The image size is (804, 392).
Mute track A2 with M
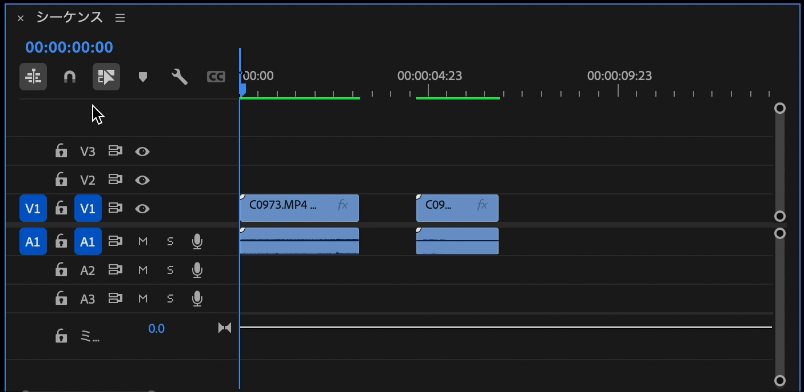coord(143,270)
